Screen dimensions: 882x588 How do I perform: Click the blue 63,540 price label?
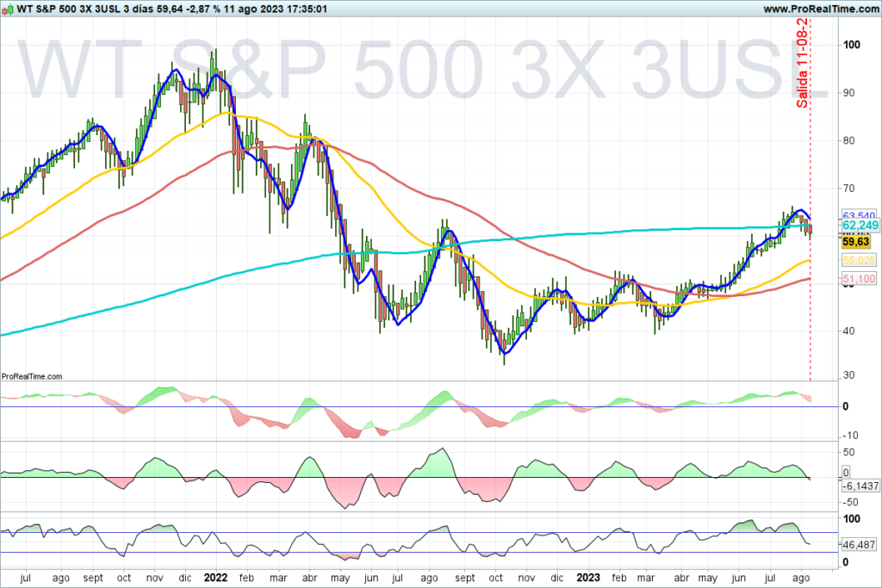pos(859,215)
